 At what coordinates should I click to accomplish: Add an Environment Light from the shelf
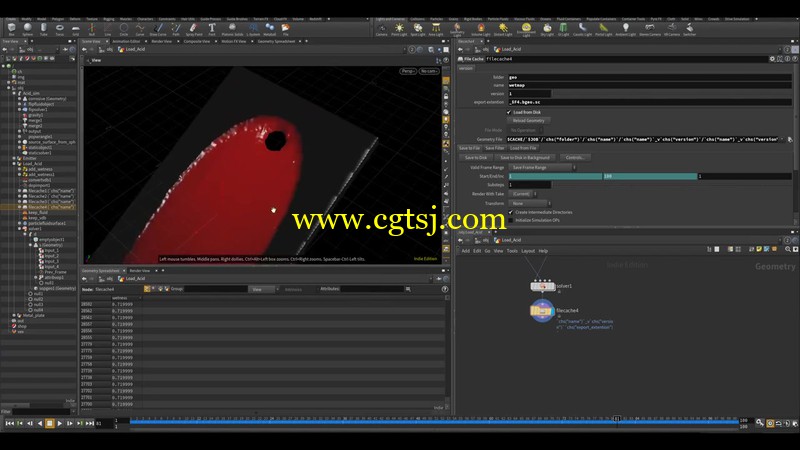pos(526,30)
